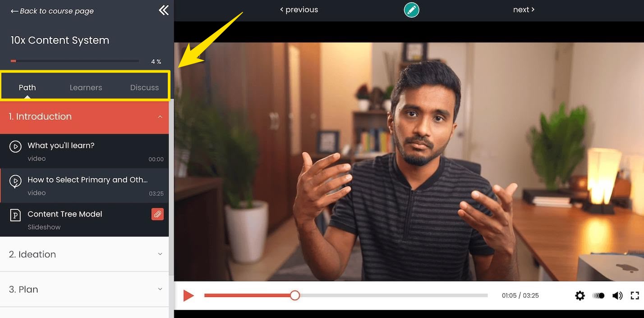This screenshot has width=644, height=318.
Task: Open video settings gear icon
Action: (x=580, y=295)
